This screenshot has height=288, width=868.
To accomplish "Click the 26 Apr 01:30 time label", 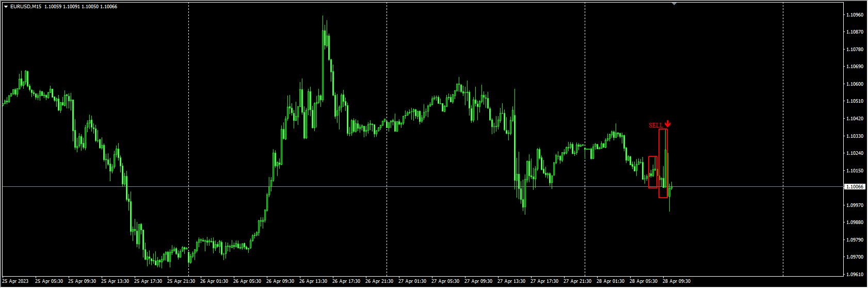I will click(x=214, y=281).
